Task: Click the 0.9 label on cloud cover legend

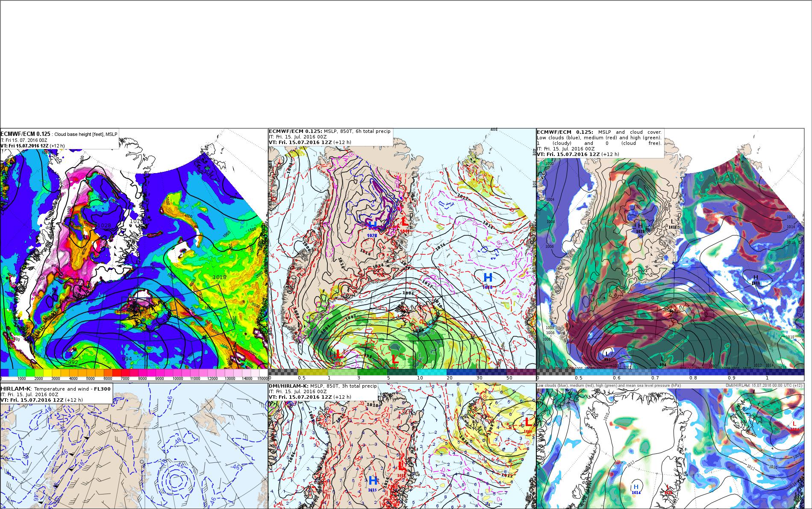Action: tap(732, 378)
